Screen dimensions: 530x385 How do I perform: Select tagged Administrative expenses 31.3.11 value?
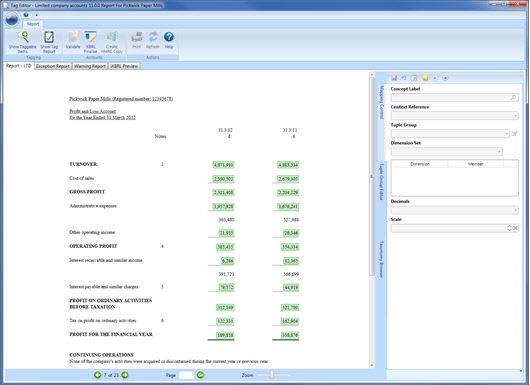click(288, 207)
